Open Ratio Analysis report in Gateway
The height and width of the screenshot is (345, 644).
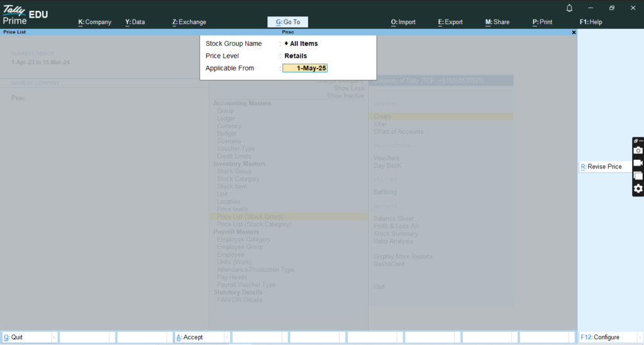(x=394, y=241)
